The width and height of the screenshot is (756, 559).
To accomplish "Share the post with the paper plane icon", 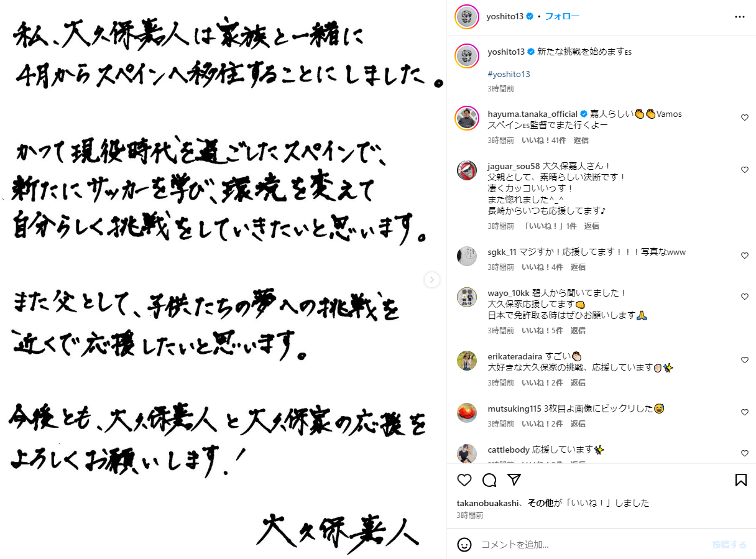I will coord(514,480).
